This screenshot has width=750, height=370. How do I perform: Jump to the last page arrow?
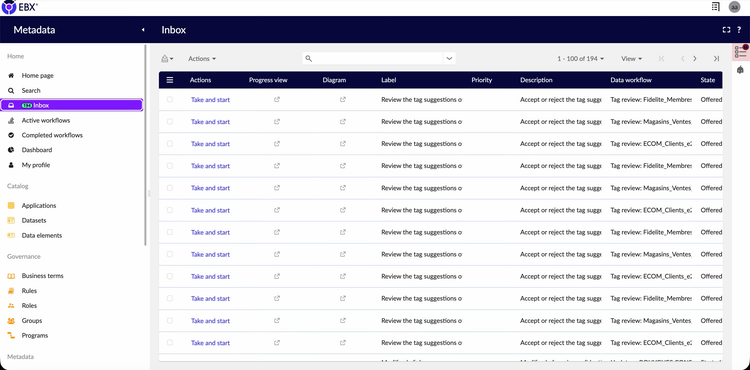pyautogui.click(x=716, y=58)
